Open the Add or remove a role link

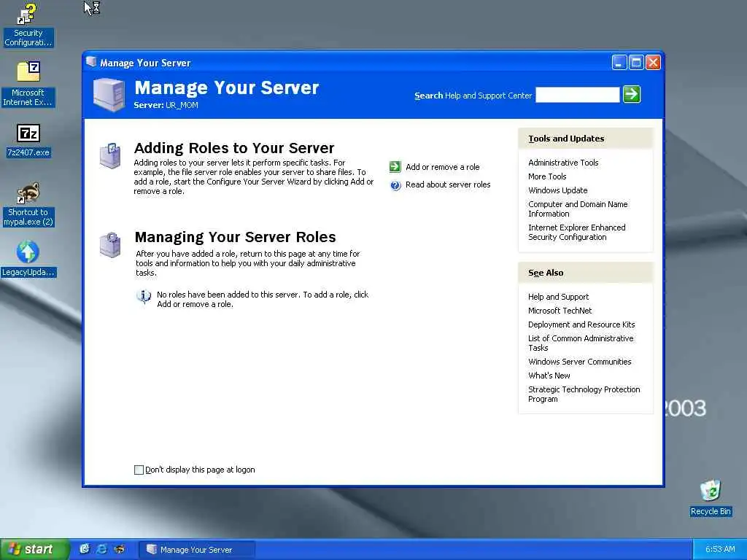(443, 167)
